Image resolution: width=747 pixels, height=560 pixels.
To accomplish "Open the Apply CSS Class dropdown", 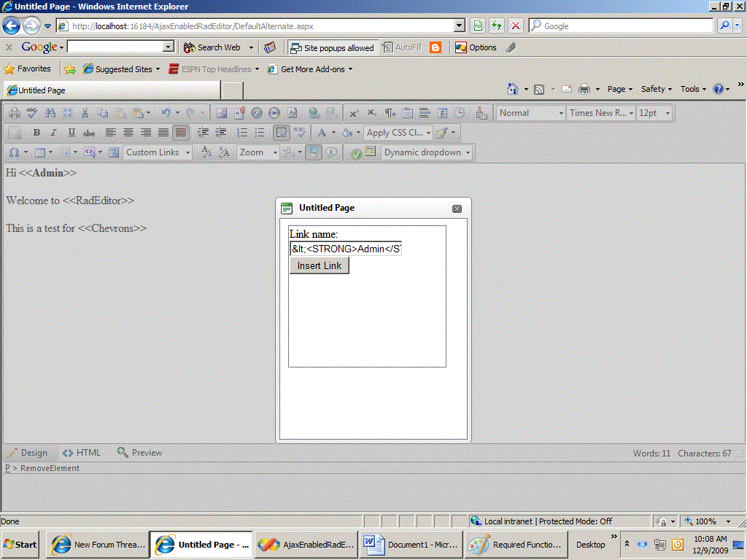I will (398, 133).
